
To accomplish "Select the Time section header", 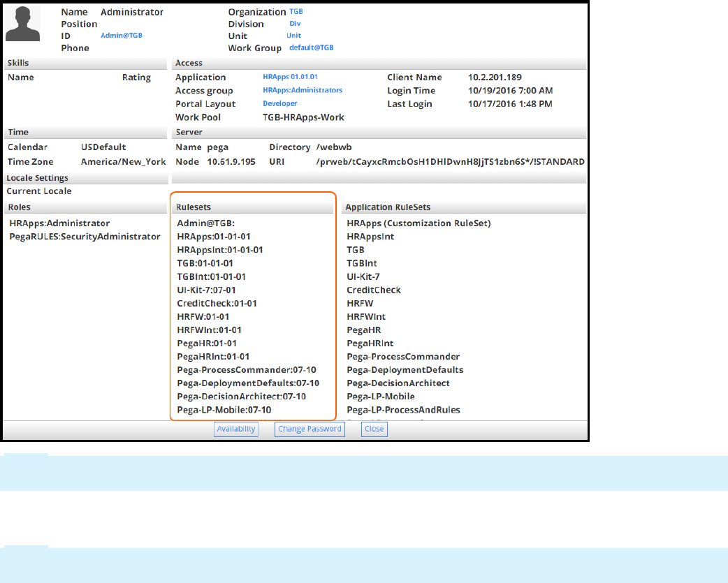I will 85,132.
